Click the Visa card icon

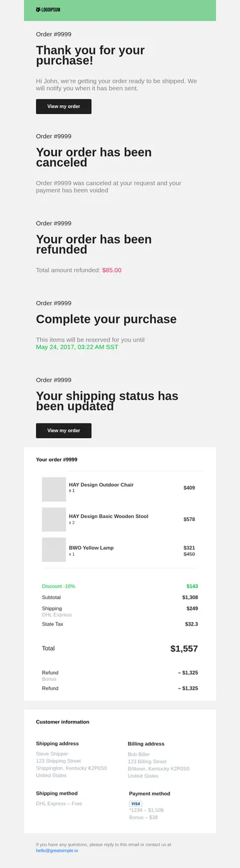coord(136,803)
